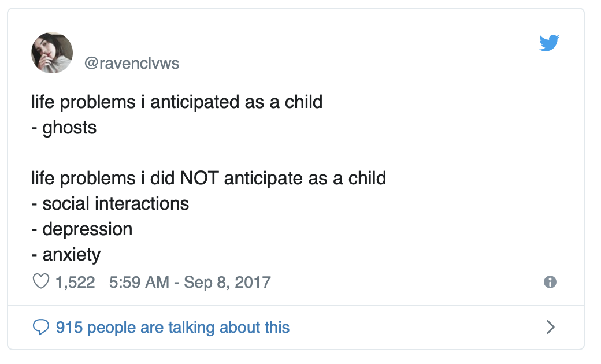Click the line 'life problems i anticipated as a child'
Image resolution: width=601 pixels, height=364 pixels.
(177, 102)
